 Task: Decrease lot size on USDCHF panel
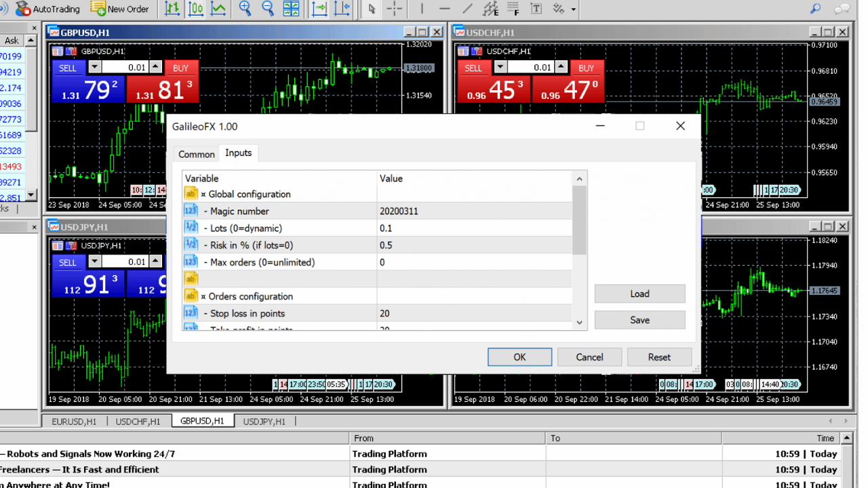(x=500, y=67)
